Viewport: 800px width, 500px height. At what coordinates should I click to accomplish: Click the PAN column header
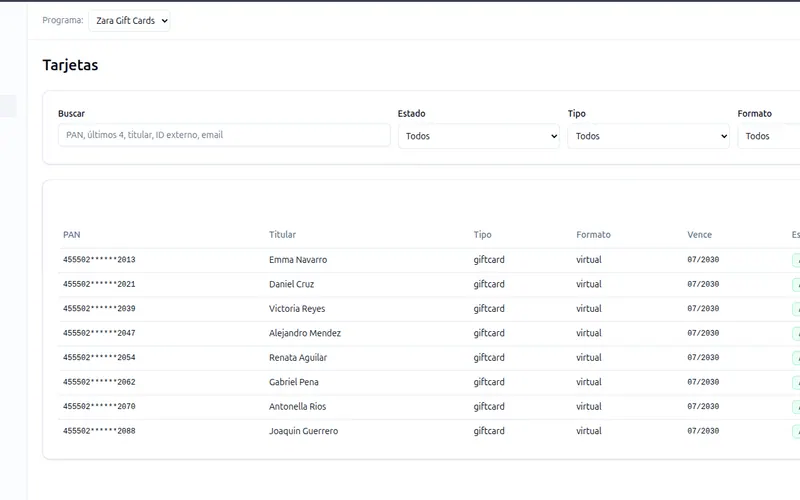click(71, 235)
